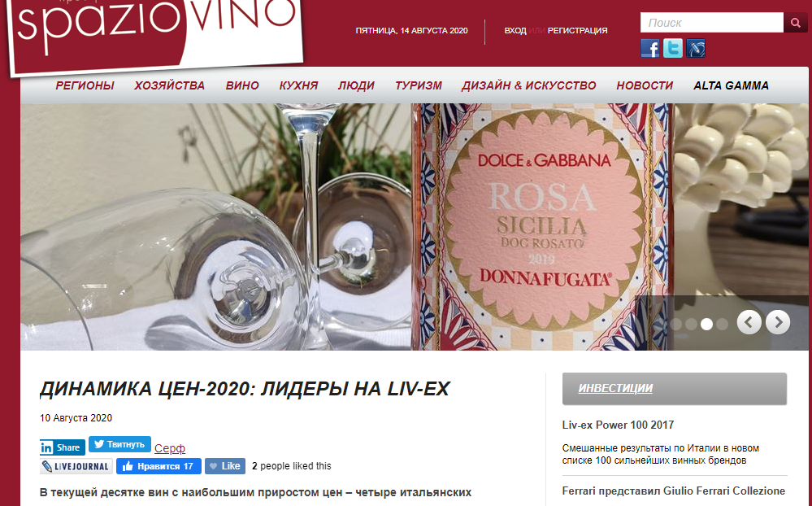Click the gray Like heart button

[x=225, y=466]
